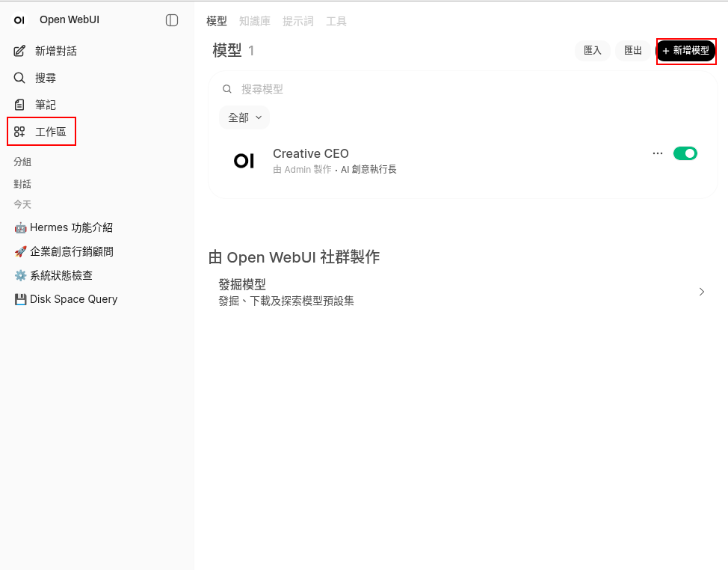Image resolution: width=728 pixels, height=570 pixels.
Task: Click the 發掘模型 link title
Action: (x=242, y=284)
